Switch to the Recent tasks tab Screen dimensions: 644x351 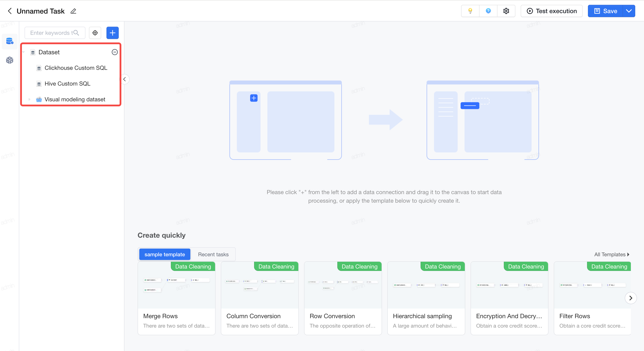click(213, 254)
